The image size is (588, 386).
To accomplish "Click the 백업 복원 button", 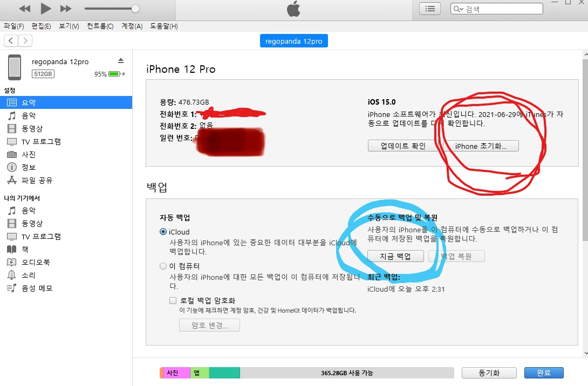I will click(x=456, y=256).
